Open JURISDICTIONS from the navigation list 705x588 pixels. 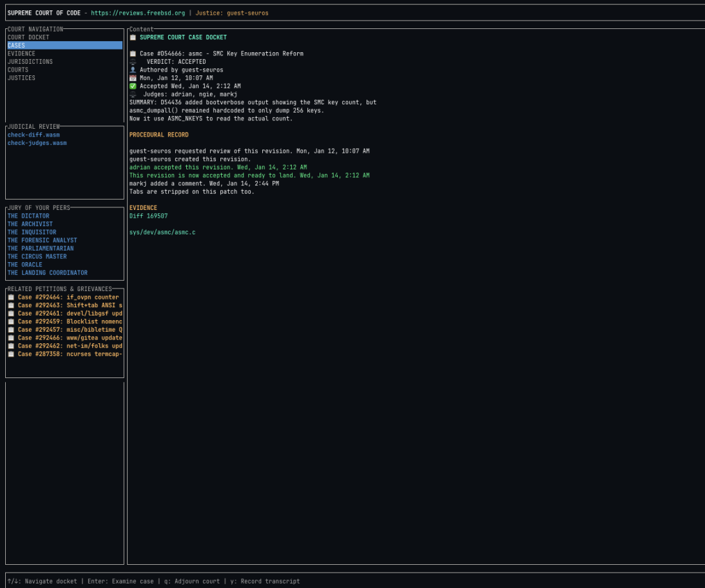click(30, 62)
